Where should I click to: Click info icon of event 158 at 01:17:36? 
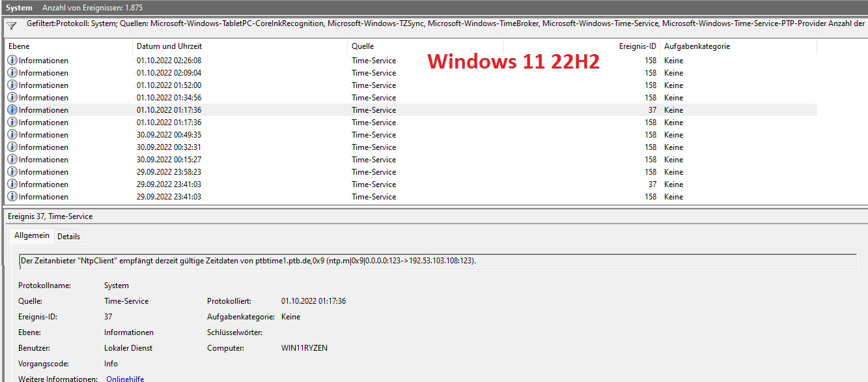coord(12,122)
